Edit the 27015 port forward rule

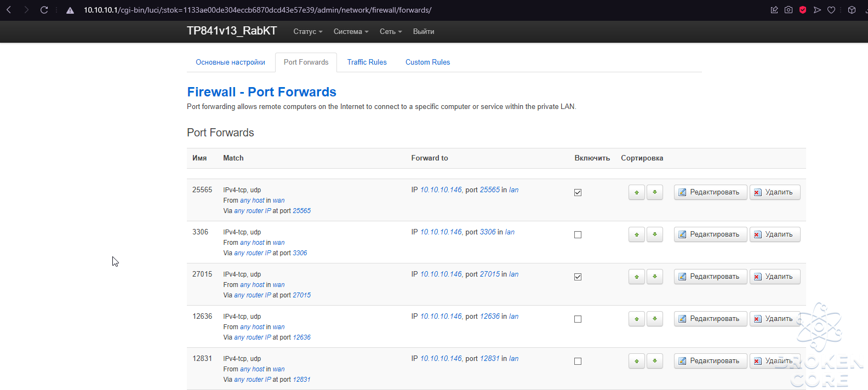pos(710,277)
